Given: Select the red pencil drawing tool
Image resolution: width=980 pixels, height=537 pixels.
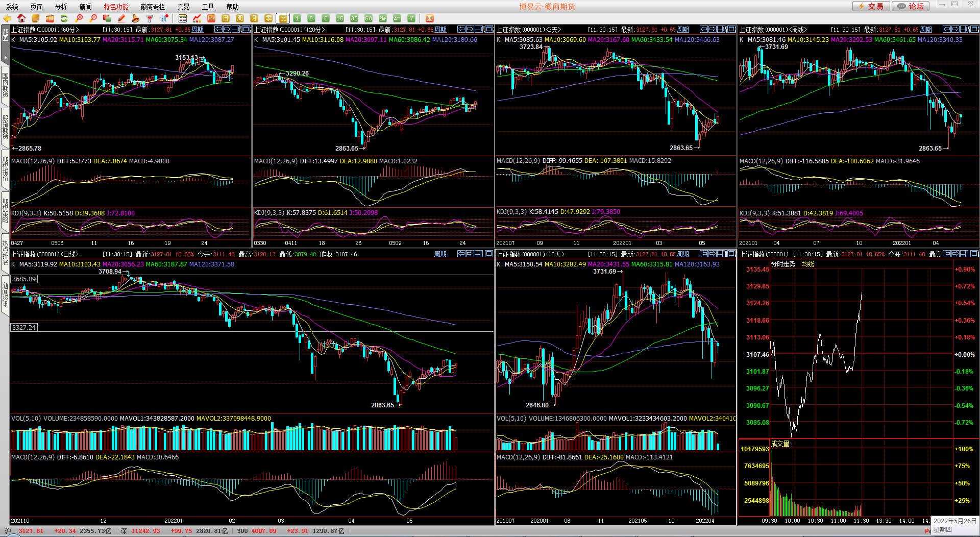Looking at the screenshot, I should [121, 18].
